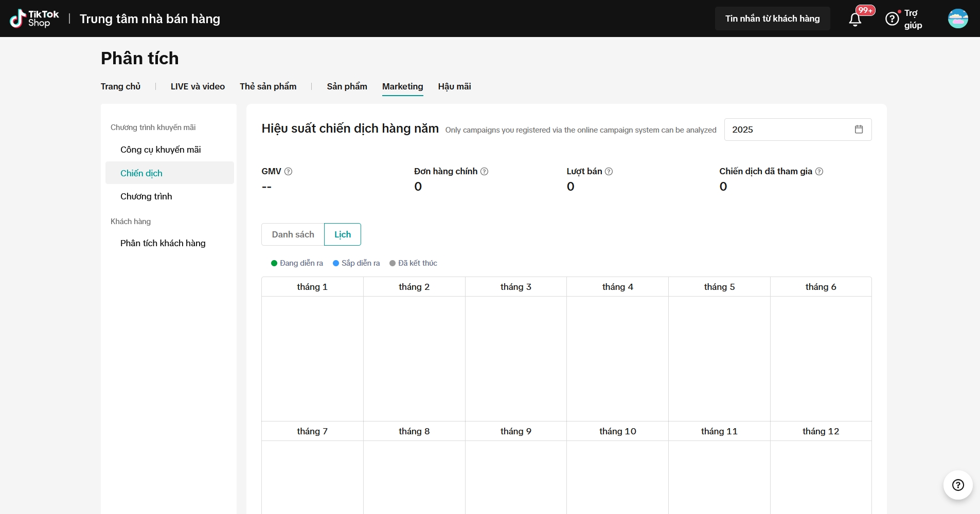This screenshot has width=980, height=514.
Task: Select the Hậu mãi tab
Action: pos(454,86)
